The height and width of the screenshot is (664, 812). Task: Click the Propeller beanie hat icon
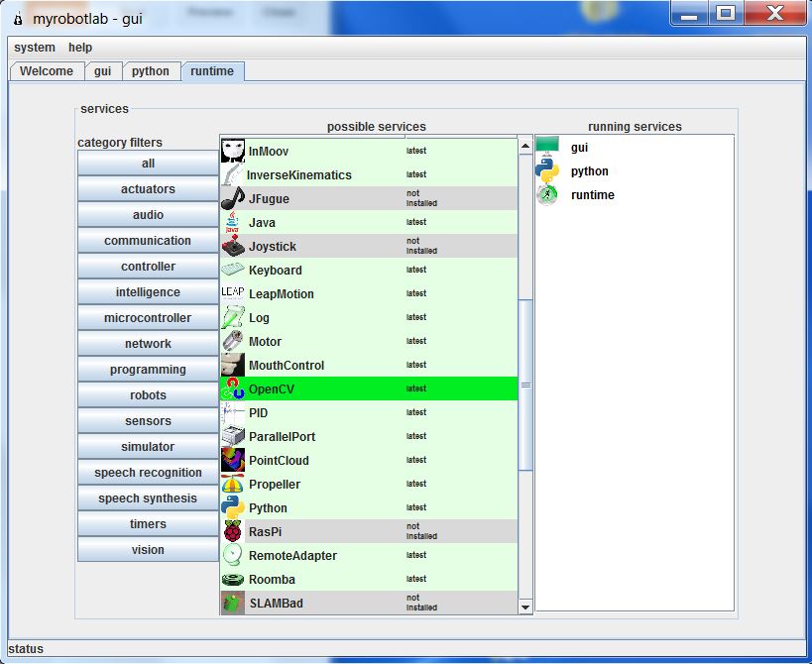(x=233, y=484)
